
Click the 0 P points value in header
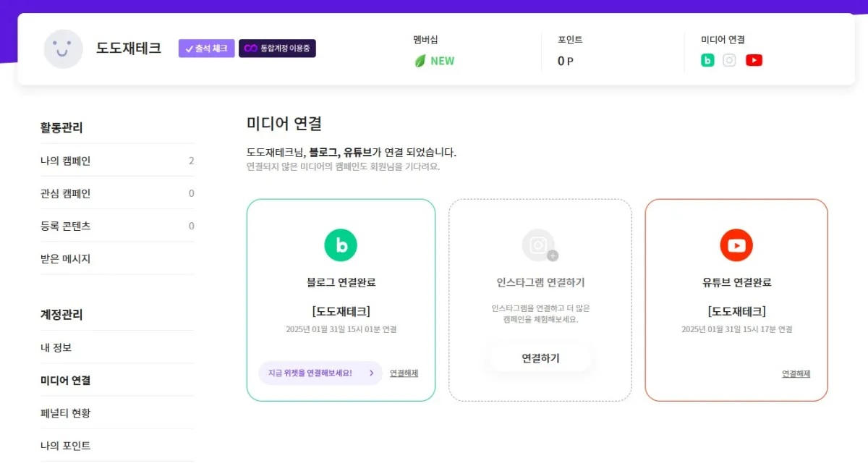point(565,61)
